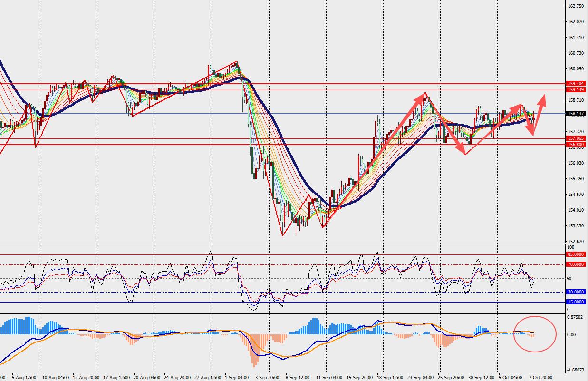
Task: Click the 152.670 price axis value
Action: tap(576, 242)
